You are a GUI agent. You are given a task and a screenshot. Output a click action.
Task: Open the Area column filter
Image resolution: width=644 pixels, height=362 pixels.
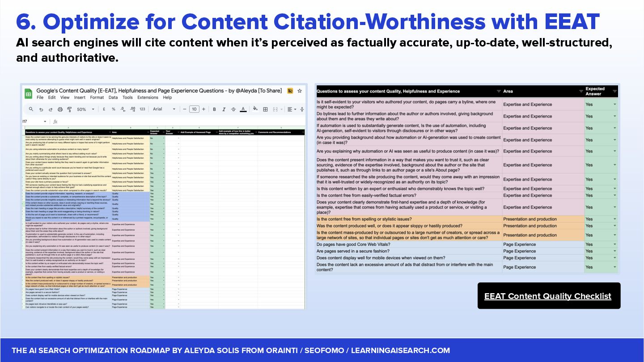(580, 91)
